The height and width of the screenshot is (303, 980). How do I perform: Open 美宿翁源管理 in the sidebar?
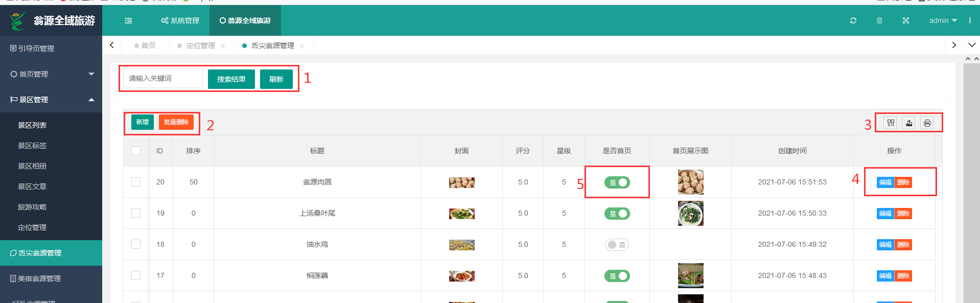click(x=51, y=278)
